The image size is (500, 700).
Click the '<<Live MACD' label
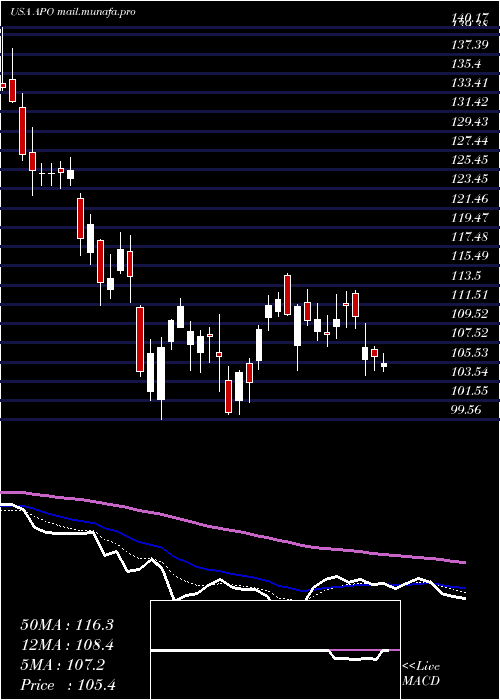pos(421,674)
